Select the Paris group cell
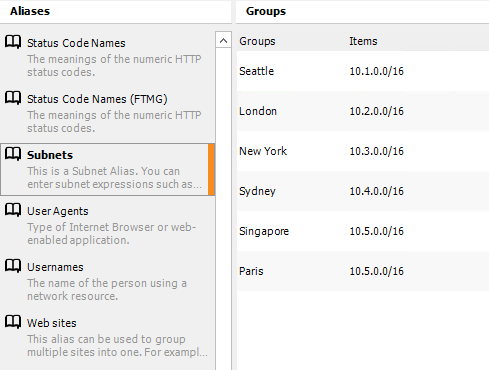Viewport: 489px width, 370px height. 251,271
